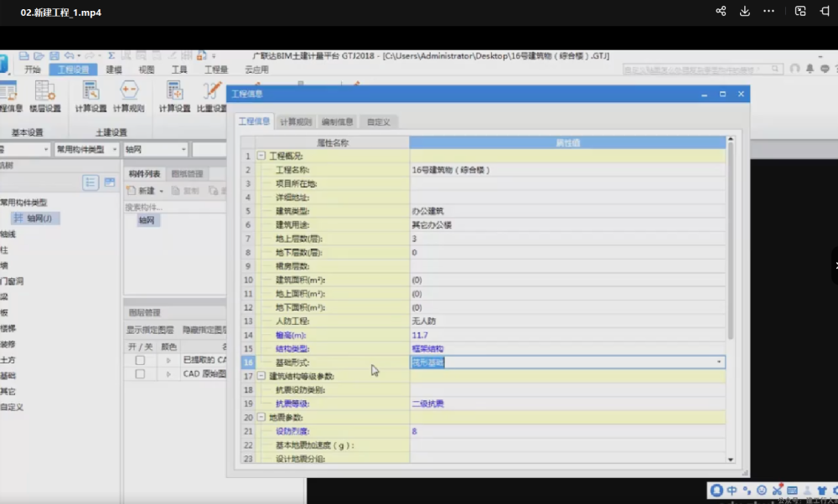Screen dimensions: 838x504
Task: Switch navigation panel to list view icon
Action: tap(91, 183)
